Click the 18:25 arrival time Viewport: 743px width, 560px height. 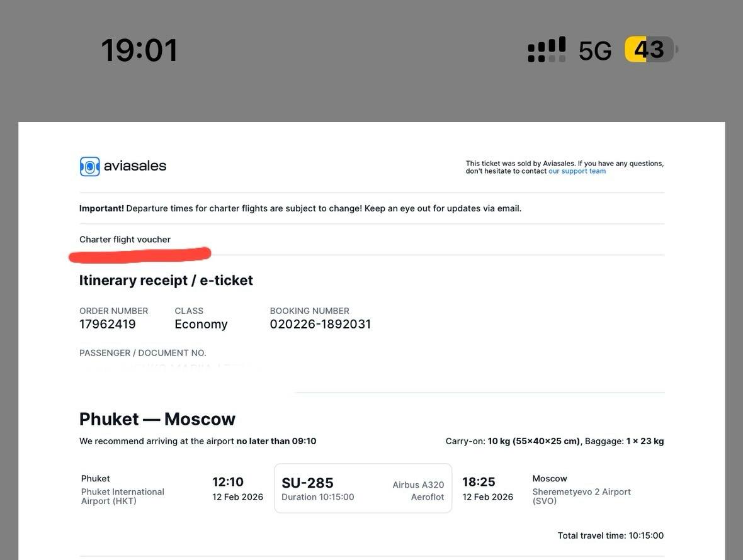click(x=479, y=482)
